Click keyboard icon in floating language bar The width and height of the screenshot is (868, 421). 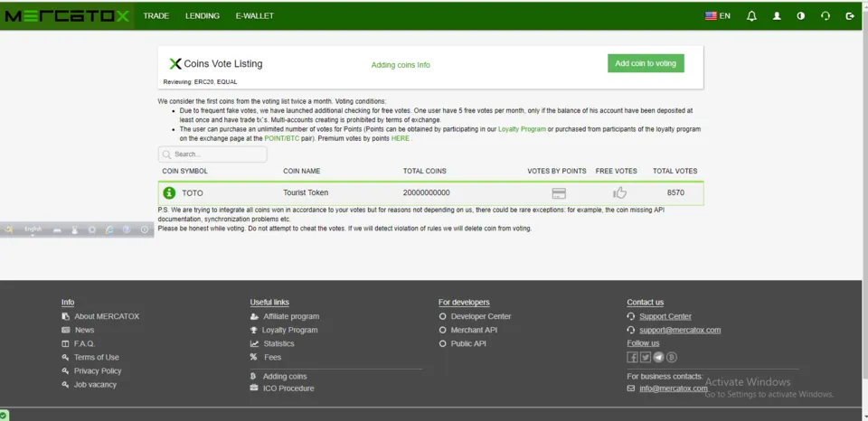pyautogui.click(x=57, y=230)
